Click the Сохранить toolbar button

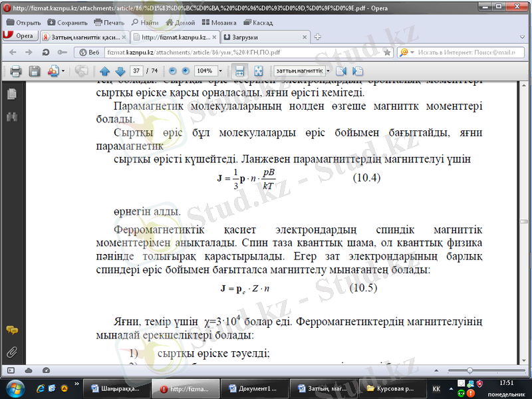click(68, 23)
